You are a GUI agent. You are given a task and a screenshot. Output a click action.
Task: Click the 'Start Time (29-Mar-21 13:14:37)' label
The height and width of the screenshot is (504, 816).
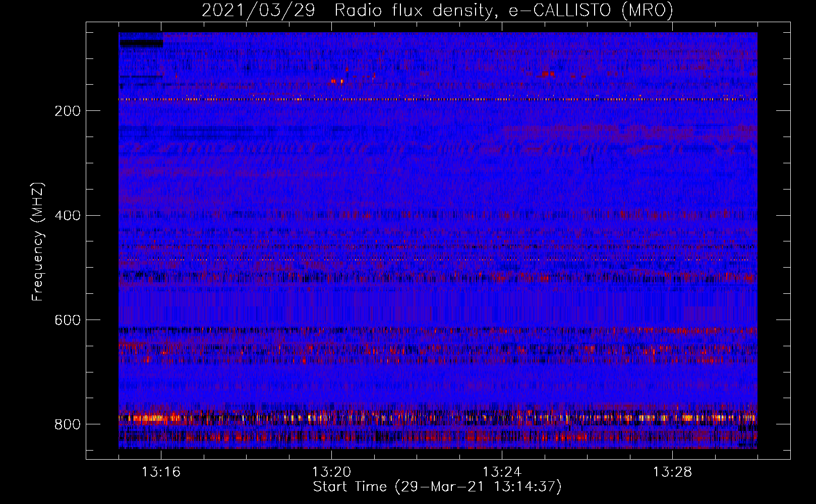[437, 487]
